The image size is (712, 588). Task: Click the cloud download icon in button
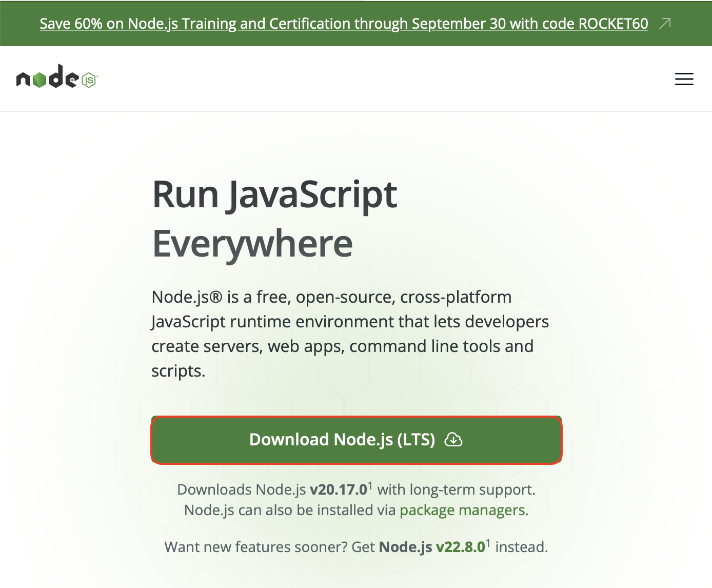[453, 440]
